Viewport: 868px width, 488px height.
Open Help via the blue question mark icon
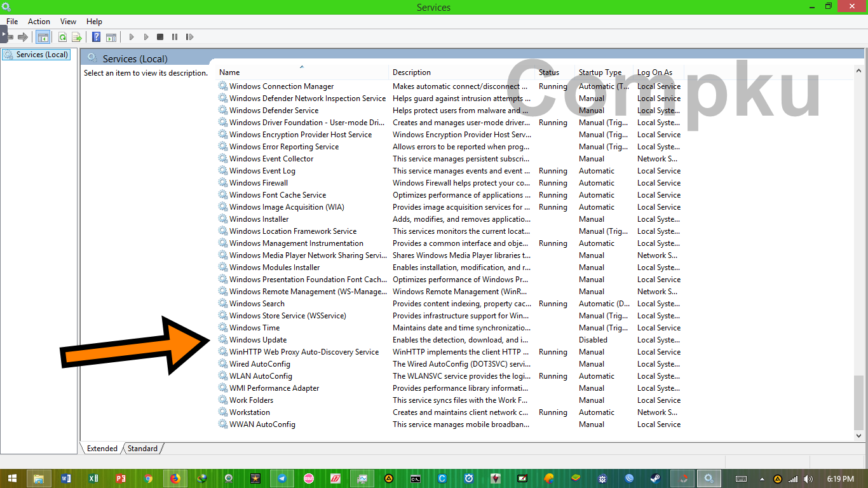(x=96, y=37)
